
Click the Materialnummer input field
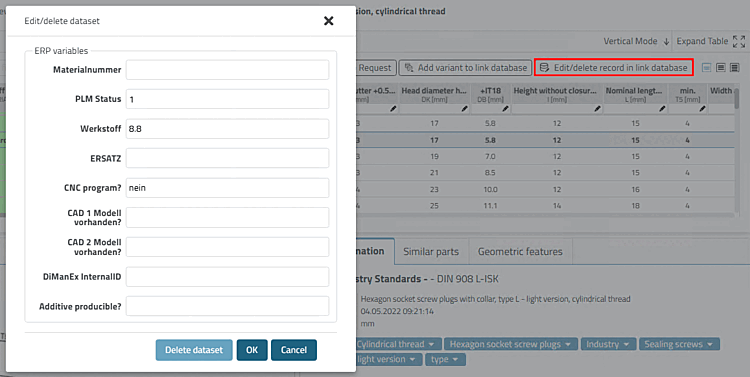227,70
